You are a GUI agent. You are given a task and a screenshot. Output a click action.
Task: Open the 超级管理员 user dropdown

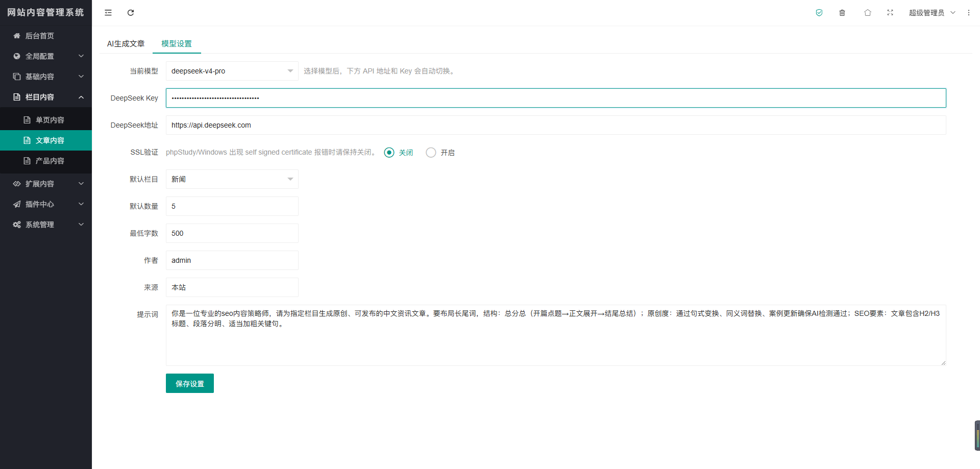932,13
